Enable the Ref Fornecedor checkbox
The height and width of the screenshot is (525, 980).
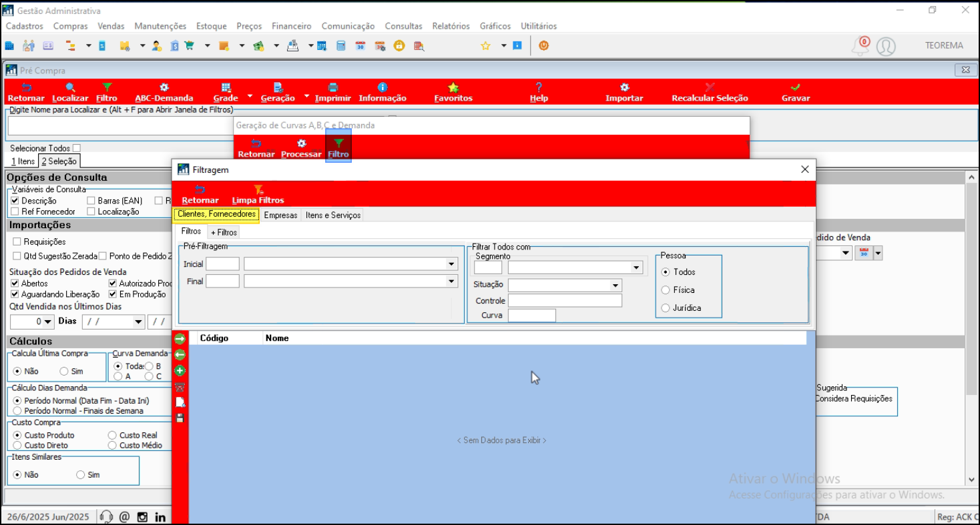pyautogui.click(x=15, y=211)
